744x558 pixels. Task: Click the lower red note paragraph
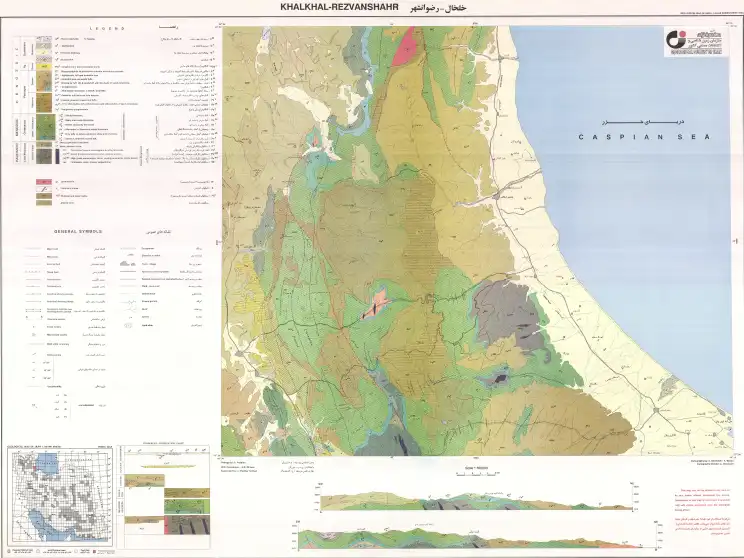pos(701,527)
